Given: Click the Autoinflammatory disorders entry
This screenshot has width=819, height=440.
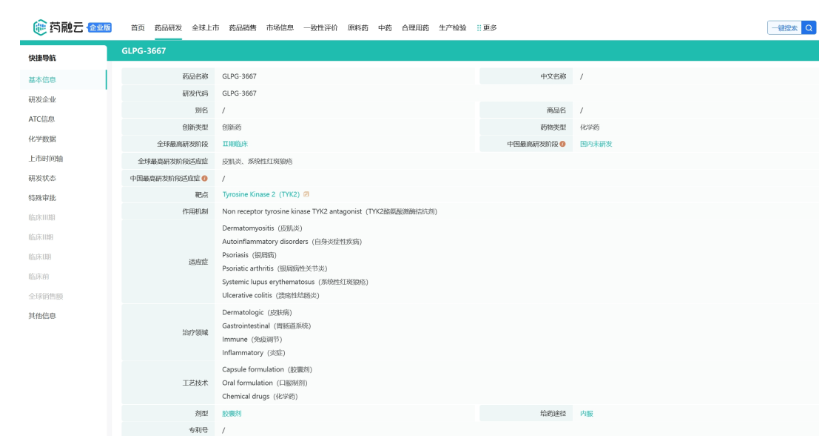Looking at the screenshot, I should coord(292,241).
